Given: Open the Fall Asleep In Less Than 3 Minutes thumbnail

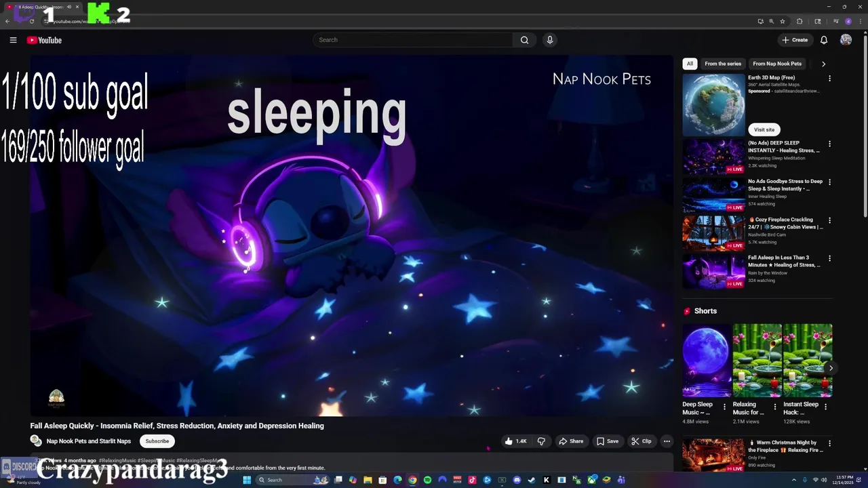Looking at the screenshot, I should click(713, 272).
